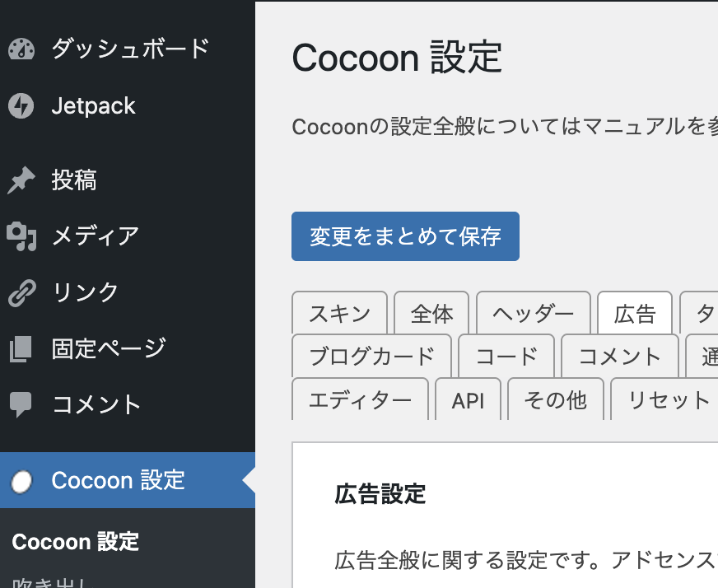The image size is (718, 588).
Task: Open the リセット tab
Action: pyautogui.click(x=669, y=400)
